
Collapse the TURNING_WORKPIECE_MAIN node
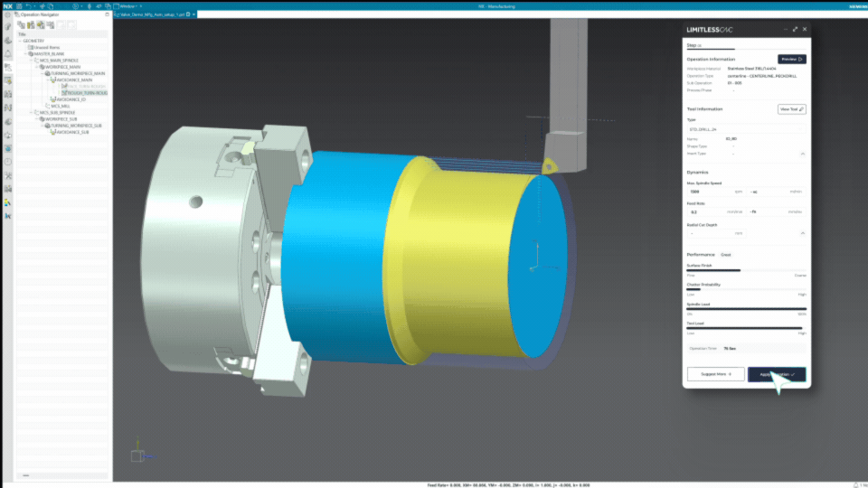click(42, 73)
